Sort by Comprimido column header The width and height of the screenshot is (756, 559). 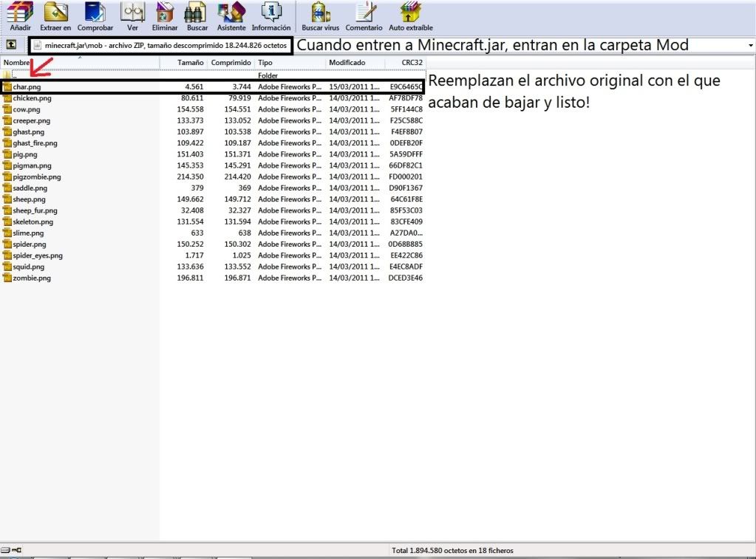(x=231, y=63)
